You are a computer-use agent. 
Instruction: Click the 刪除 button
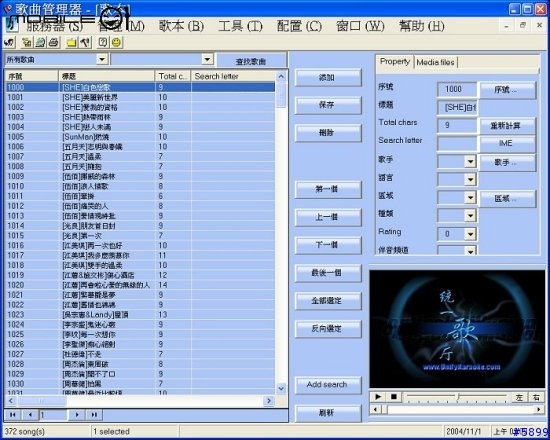coord(328,133)
